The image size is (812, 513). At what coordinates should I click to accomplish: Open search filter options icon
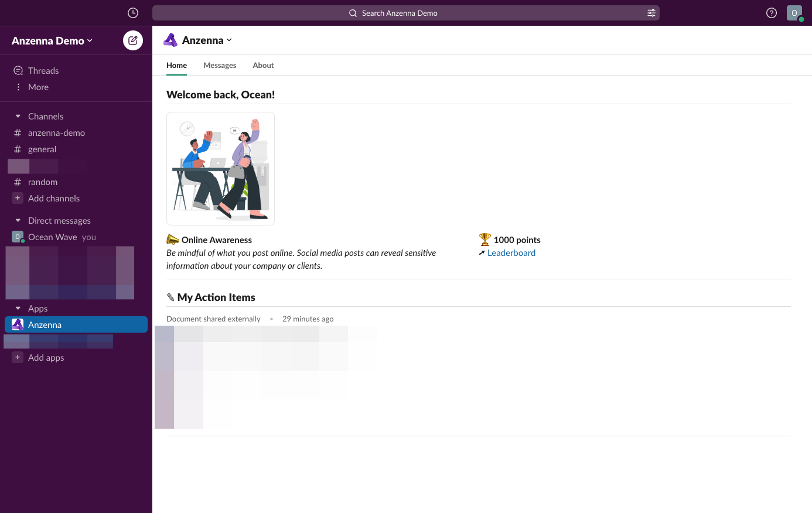pos(651,13)
